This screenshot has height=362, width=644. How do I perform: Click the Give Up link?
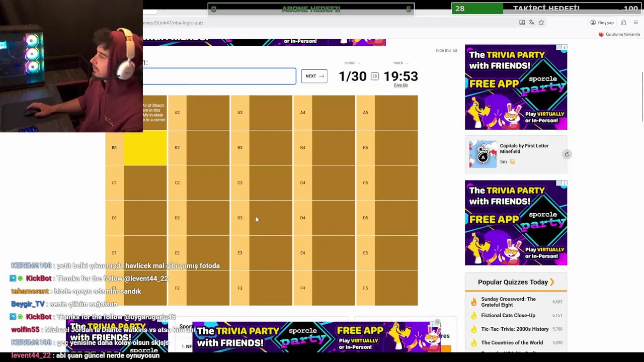tap(400, 85)
